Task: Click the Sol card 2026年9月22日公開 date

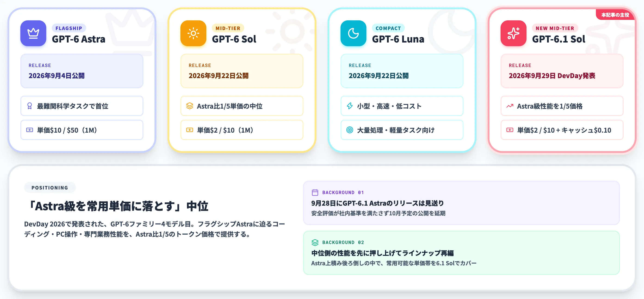Action: pyautogui.click(x=219, y=76)
